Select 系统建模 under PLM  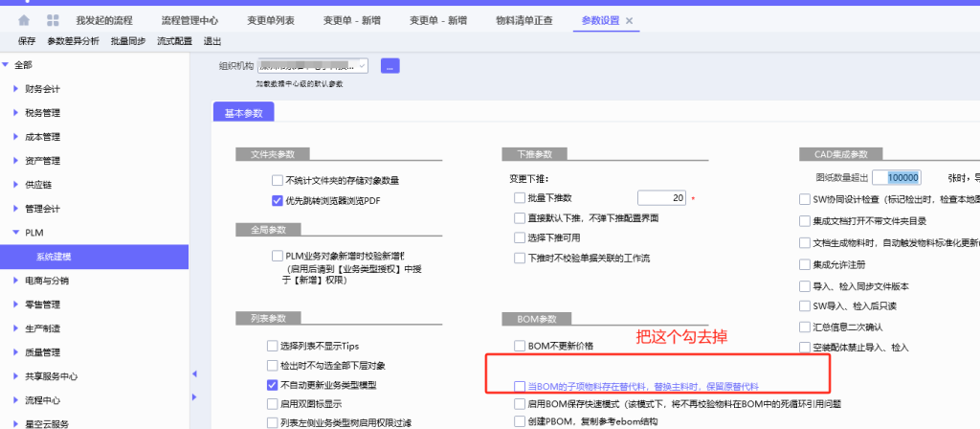click(94, 257)
